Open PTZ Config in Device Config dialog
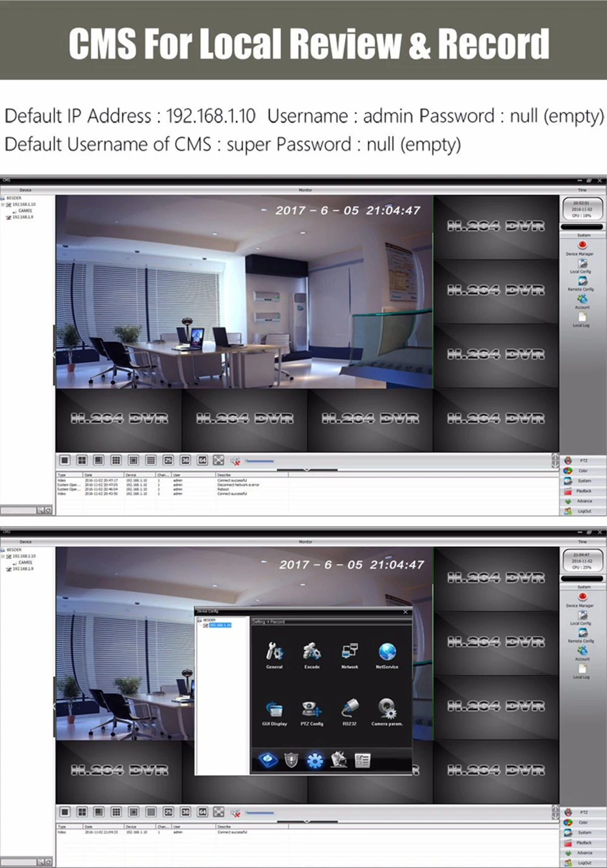The image size is (607, 868). point(312,713)
